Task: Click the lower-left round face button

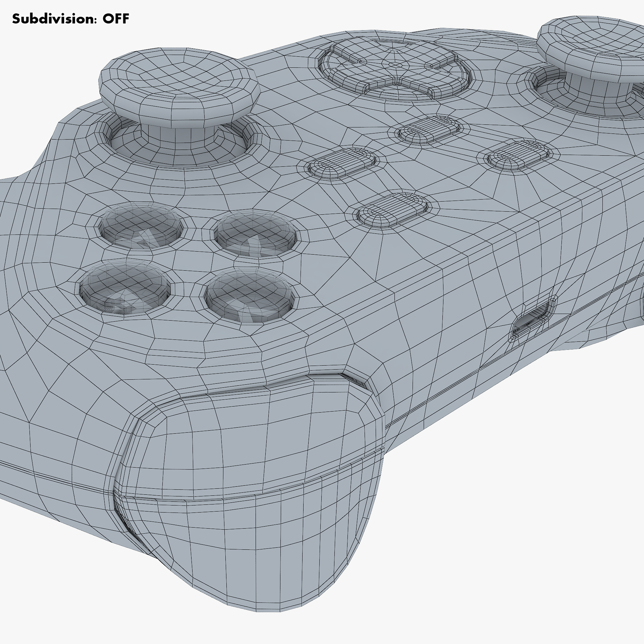Action: click(125, 287)
